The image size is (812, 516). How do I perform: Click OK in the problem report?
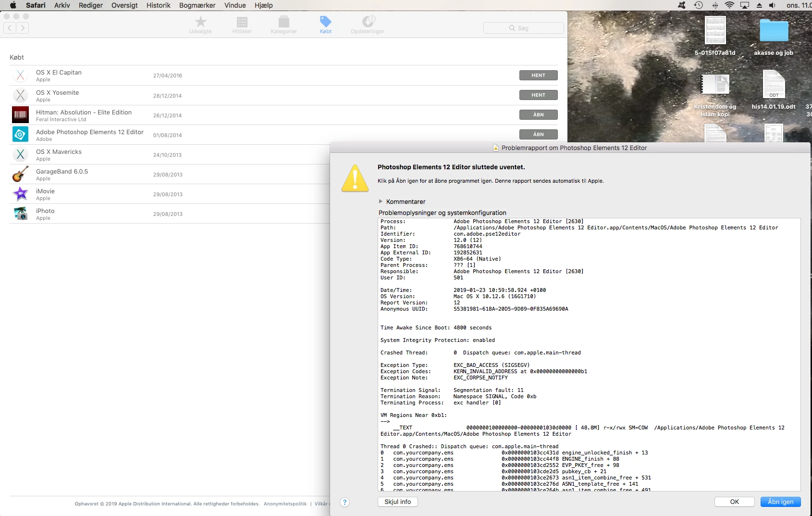(x=734, y=502)
